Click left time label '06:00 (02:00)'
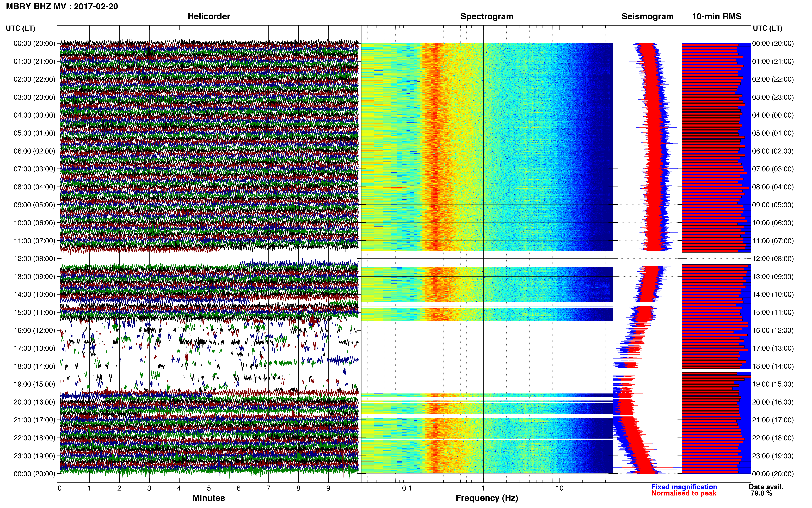Viewport: 812px width, 508px height. (34, 151)
